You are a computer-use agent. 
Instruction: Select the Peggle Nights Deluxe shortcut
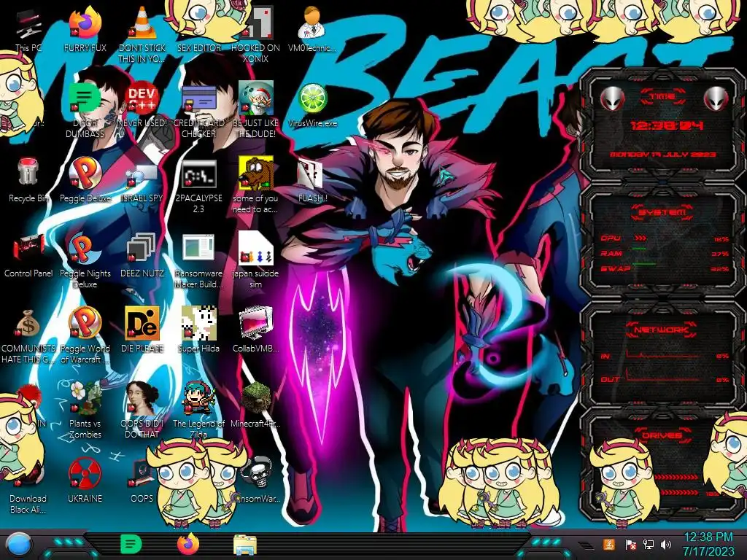point(85,261)
